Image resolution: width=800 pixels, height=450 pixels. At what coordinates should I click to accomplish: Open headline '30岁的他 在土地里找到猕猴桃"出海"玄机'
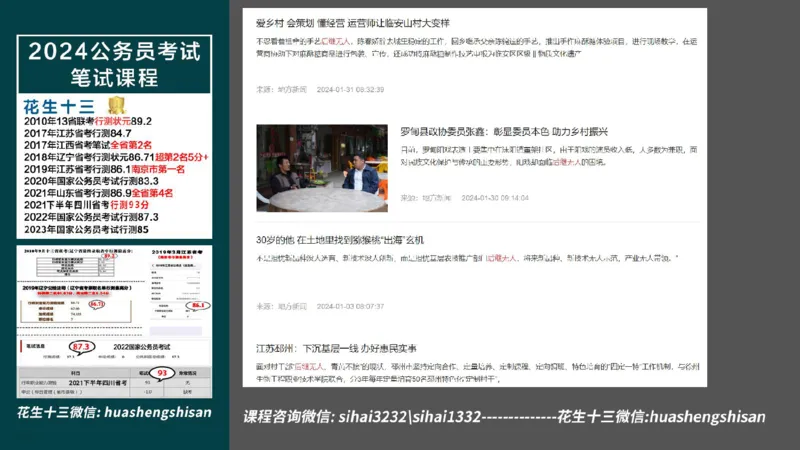[x=340, y=240]
